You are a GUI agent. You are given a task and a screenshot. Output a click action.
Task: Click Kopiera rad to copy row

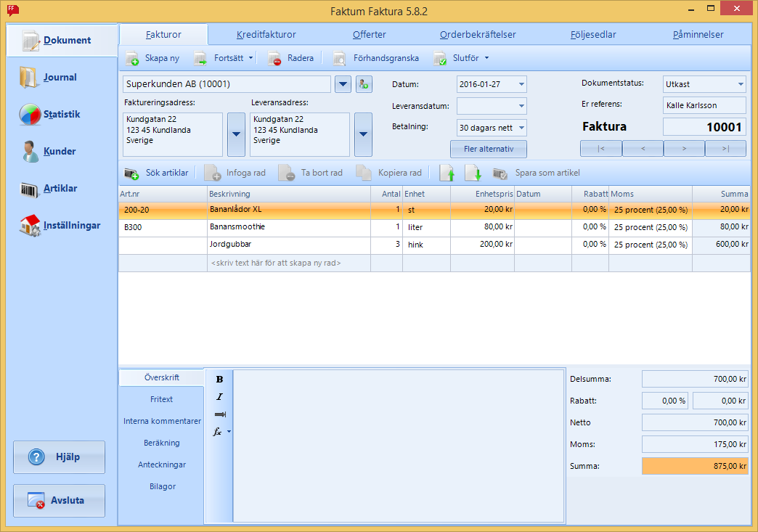[x=388, y=173]
